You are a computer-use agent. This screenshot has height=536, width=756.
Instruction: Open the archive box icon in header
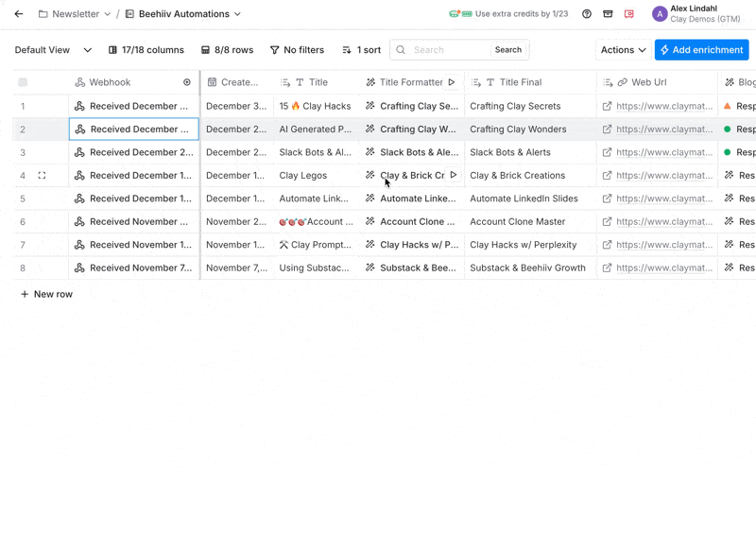608,14
